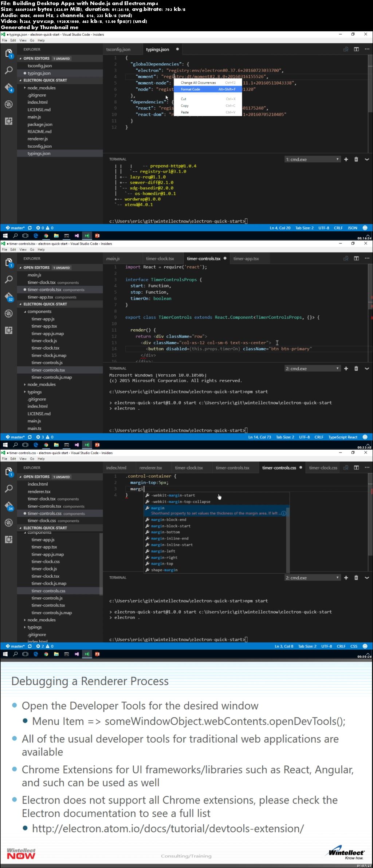Open View menu in timer-controls.tsx window
373x868 pixels.
pos(23,250)
